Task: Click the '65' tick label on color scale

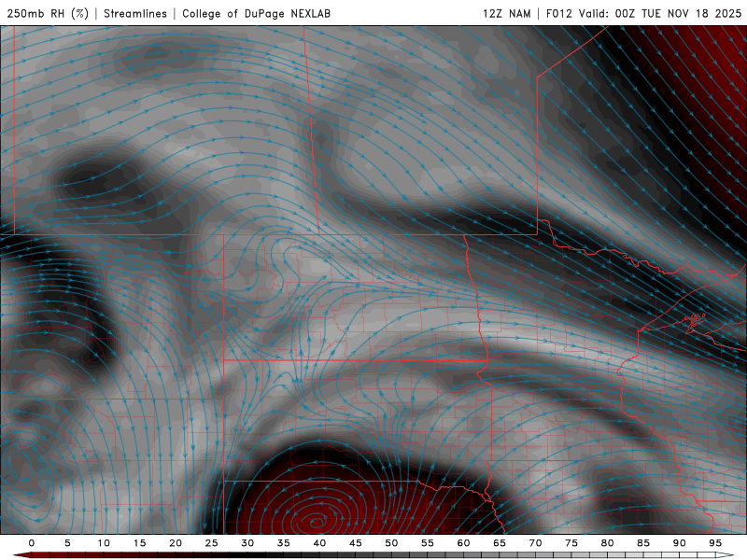Action: click(500, 543)
